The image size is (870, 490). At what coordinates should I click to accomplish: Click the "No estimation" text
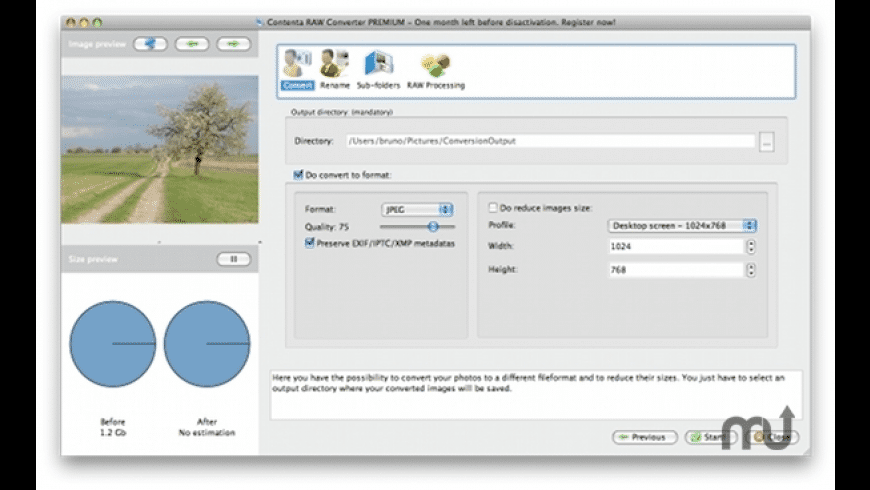207,432
